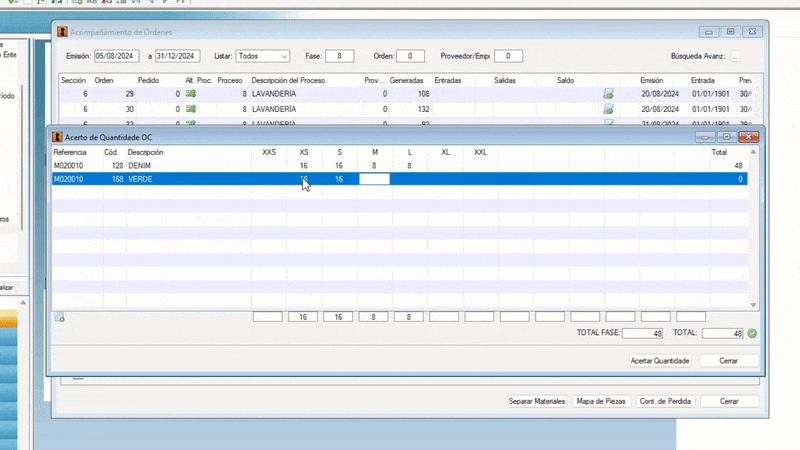Click the Descripción del Proceso column header
Viewport: 800px width, 450px height.
click(x=288, y=81)
